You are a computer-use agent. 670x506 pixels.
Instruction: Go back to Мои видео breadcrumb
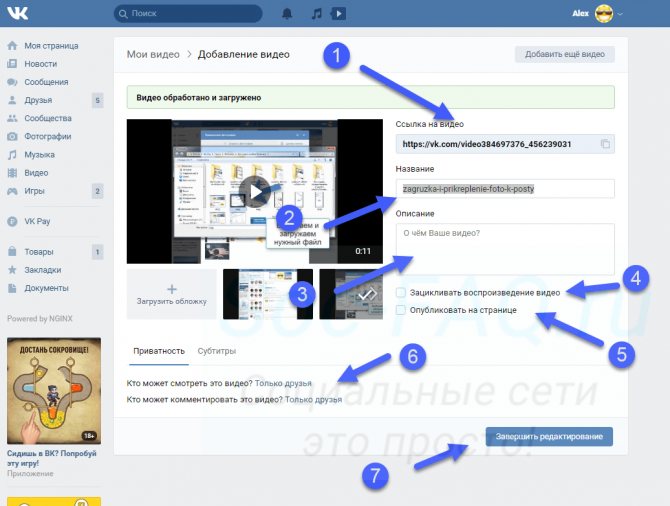point(153,54)
